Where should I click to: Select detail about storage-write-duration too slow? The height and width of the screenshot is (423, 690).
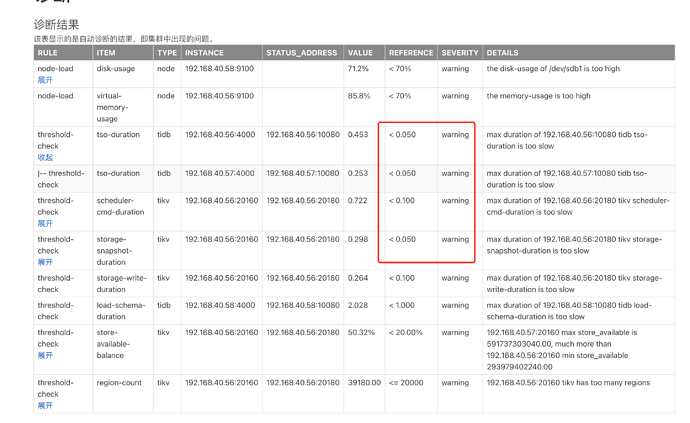click(574, 284)
